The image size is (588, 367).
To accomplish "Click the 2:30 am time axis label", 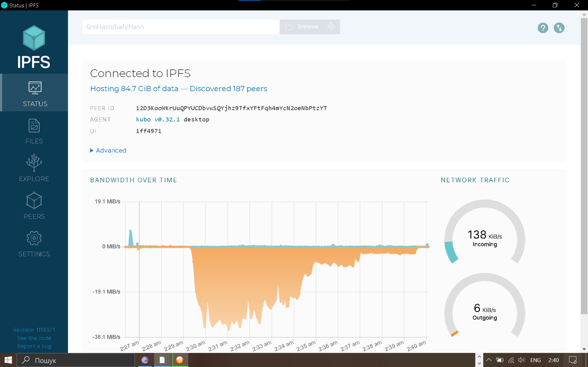I will (196, 346).
